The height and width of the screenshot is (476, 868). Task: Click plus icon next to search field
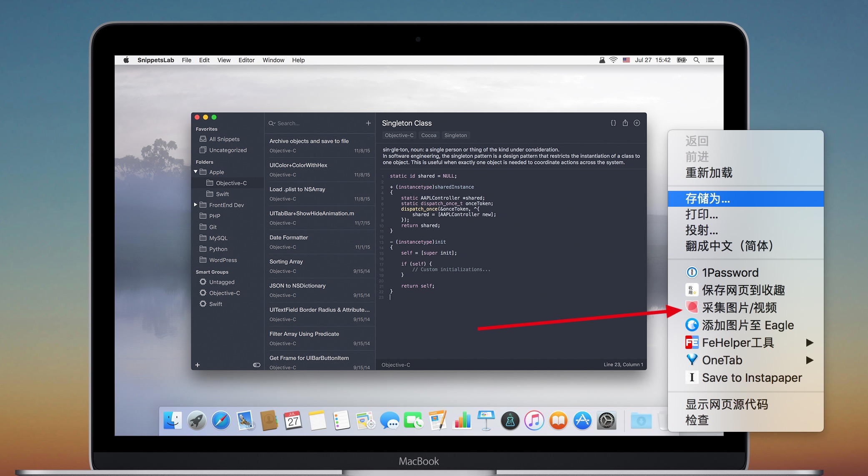pos(368,123)
